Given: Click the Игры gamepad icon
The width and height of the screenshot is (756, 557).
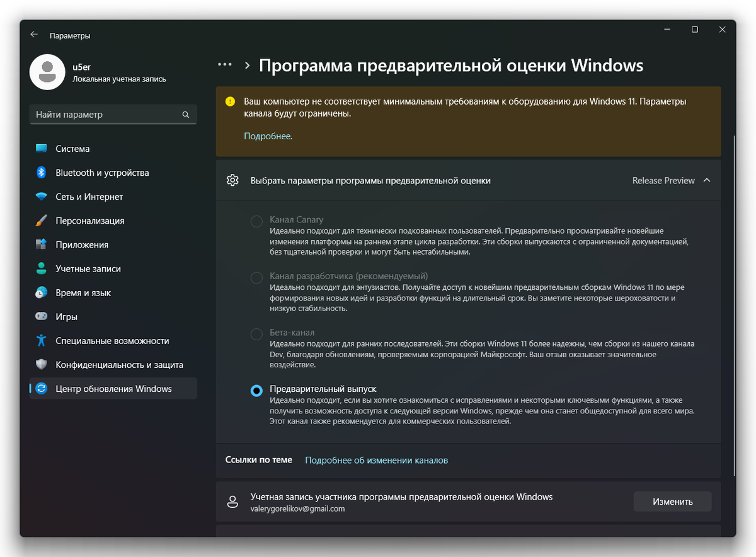Looking at the screenshot, I should (x=42, y=316).
